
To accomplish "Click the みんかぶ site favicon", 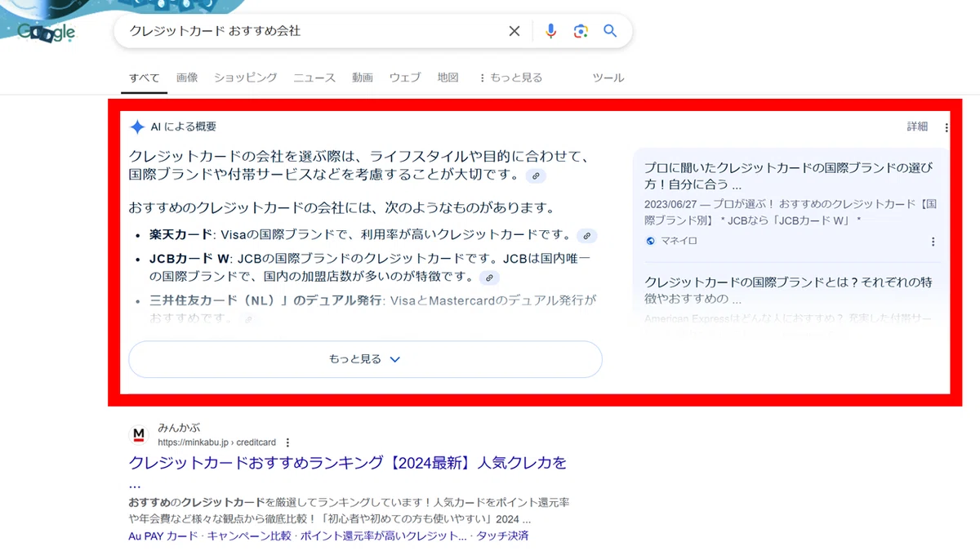I will tap(139, 434).
